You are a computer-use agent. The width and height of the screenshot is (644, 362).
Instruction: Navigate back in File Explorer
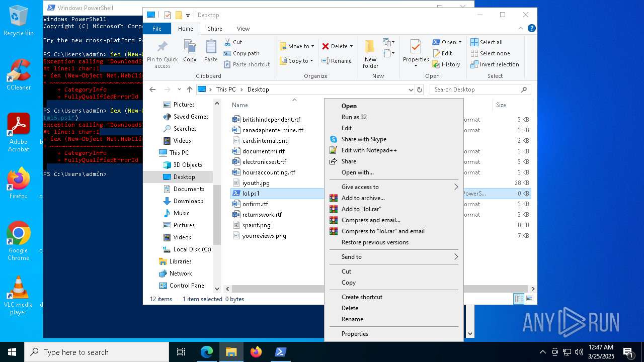click(x=152, y=89)
